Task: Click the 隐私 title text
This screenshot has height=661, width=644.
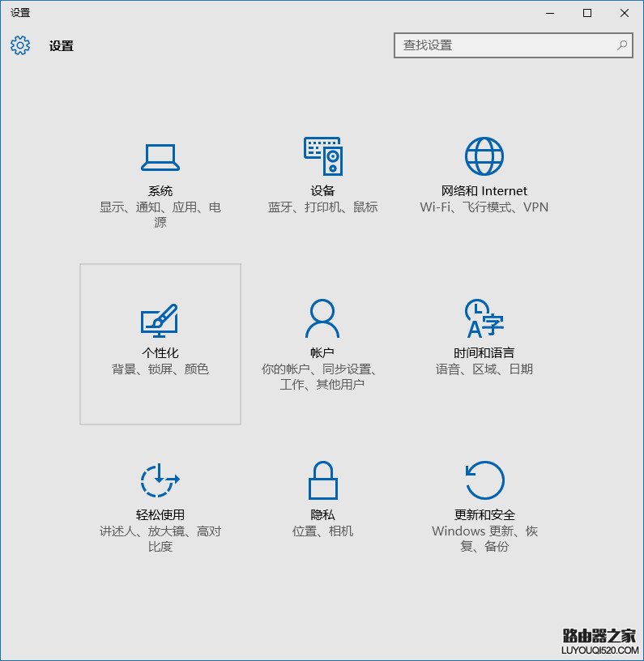Action: [x=323, y=514]
